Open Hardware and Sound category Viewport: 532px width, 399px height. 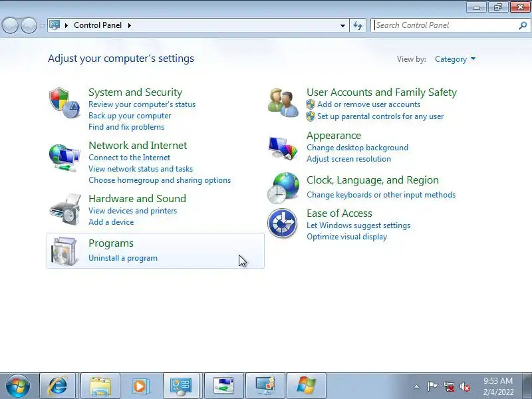(137, 198)
